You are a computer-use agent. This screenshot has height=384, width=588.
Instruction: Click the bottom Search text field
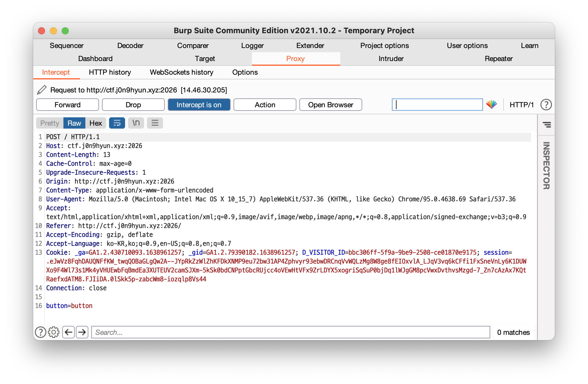(290, 332)
